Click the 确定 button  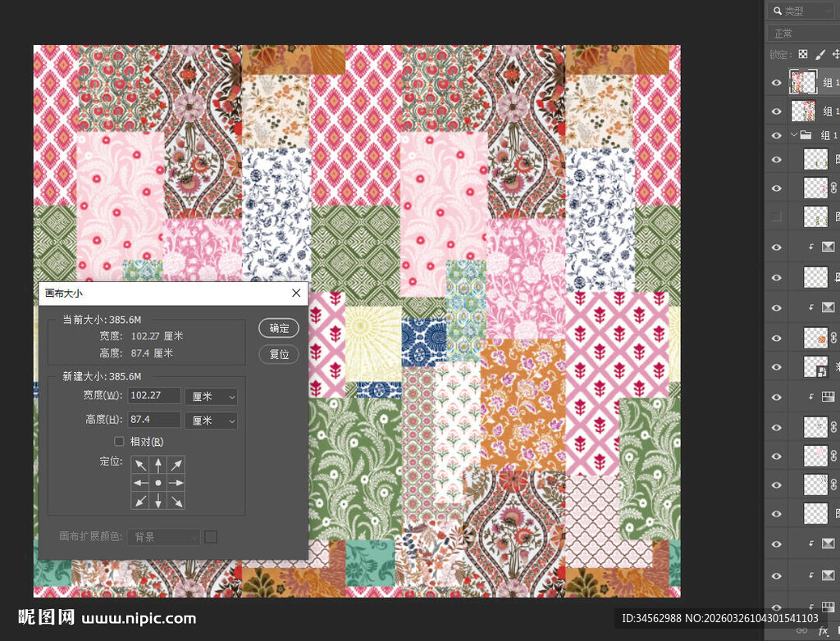point(279,328)
